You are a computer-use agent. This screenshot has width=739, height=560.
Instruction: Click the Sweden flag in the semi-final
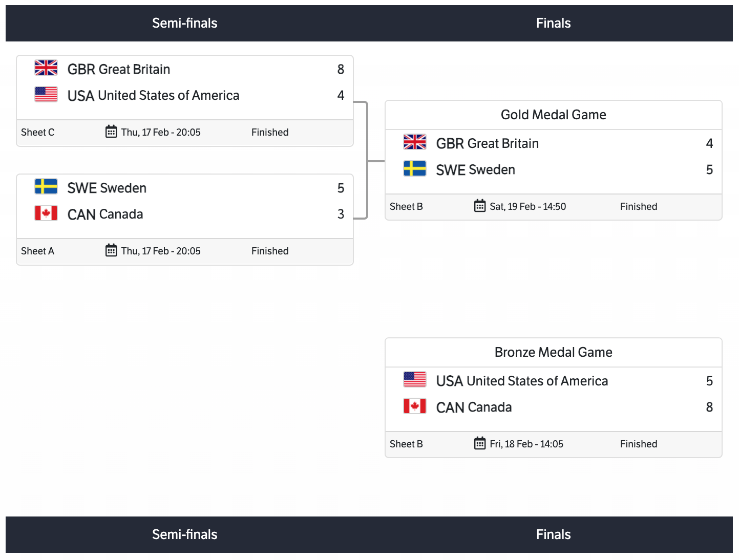pyautogui.click(x=46, y=186)
